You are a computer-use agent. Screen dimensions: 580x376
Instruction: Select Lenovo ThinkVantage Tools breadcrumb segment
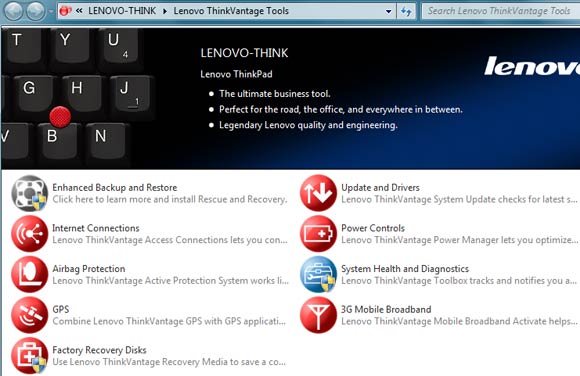pyautogui.click(x=231, y=11)
